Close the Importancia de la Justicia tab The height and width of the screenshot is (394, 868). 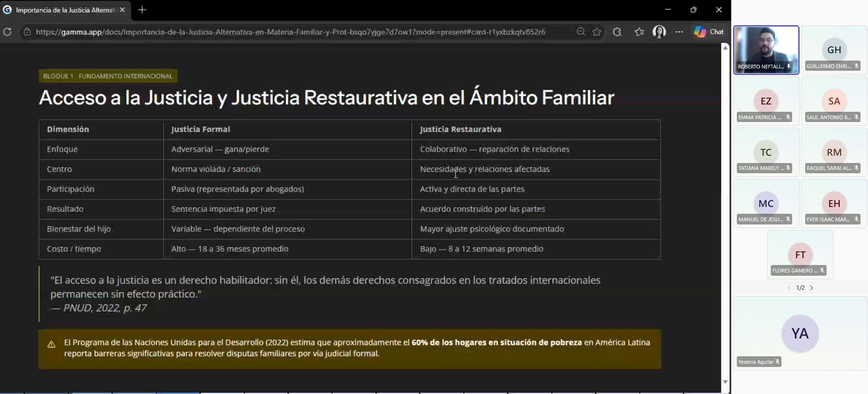[122, 10]
